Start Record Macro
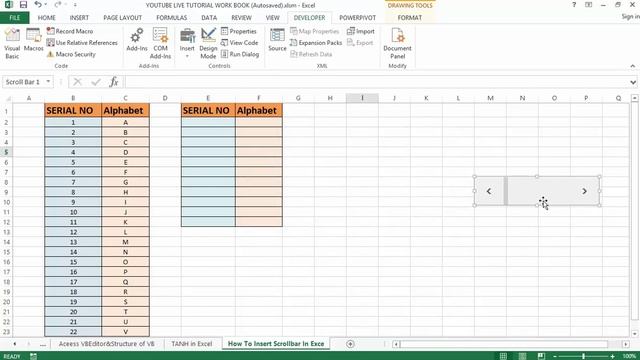This screenshot has width=640, height=360. pos(70,31)
